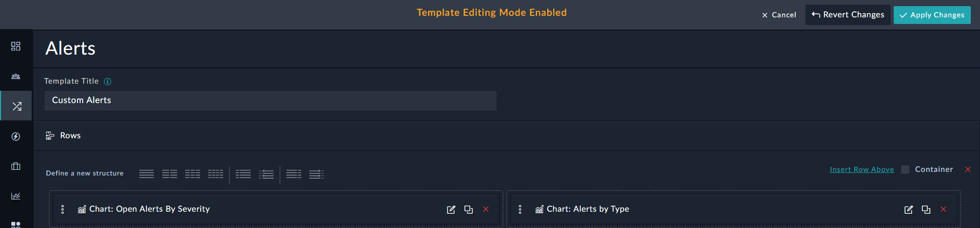
Task: Open drag menu for Open Alerts By Severity
Action: tap(63, 209)
